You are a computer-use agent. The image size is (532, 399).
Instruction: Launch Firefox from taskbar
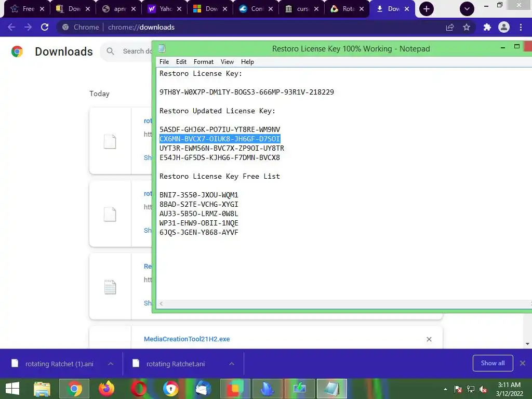point(107,389)
